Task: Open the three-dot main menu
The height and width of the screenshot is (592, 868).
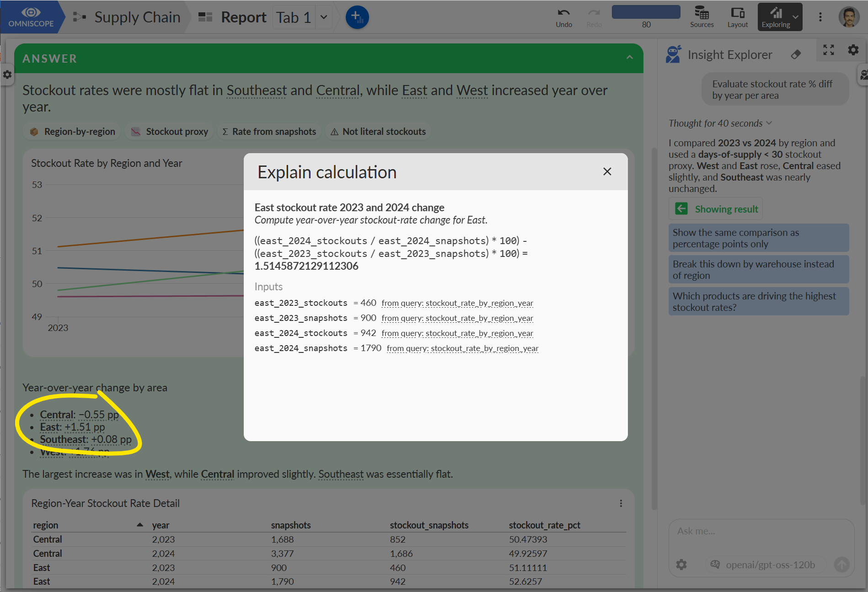Action: click(x=820, y=17)
